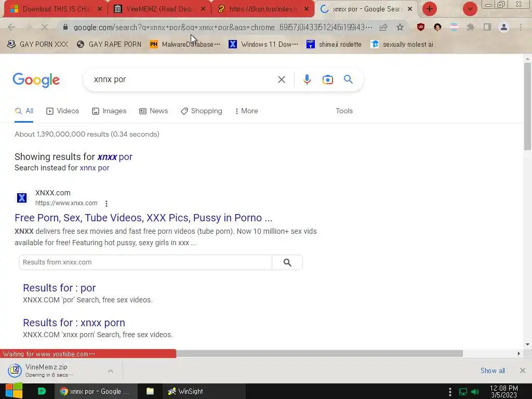Close the current Google Search tab
The height and width of the screenshot is (399, 532).
click(410, 9)
